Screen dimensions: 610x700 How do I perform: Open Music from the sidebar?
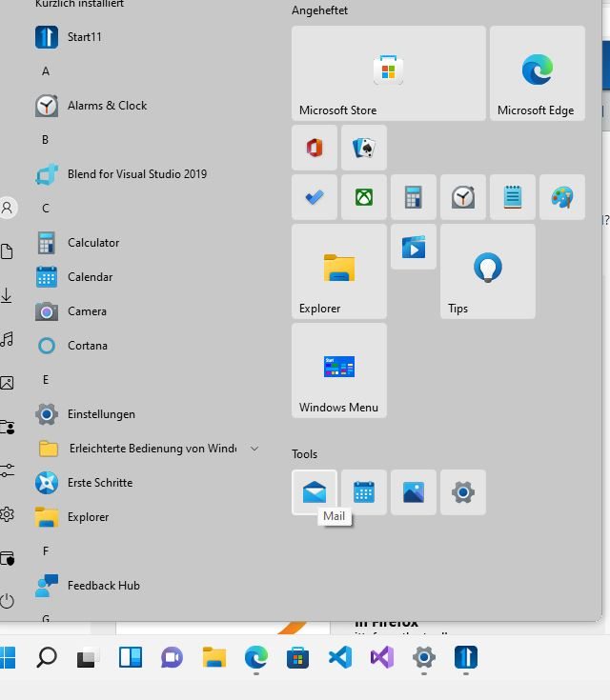click(7, 339)
